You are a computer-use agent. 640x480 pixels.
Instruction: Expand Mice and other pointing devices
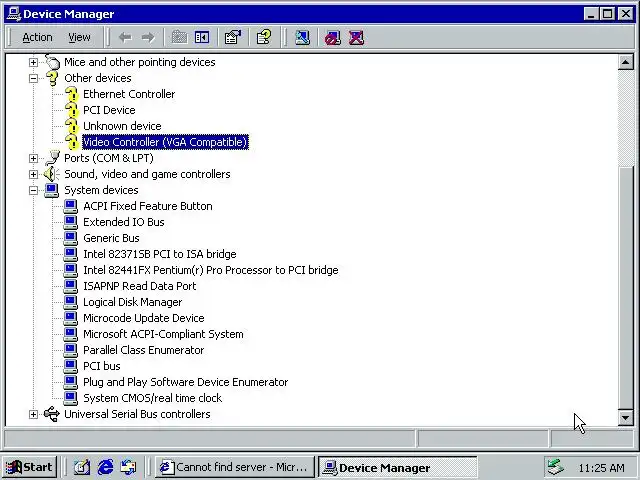click(x=33, y=62)
